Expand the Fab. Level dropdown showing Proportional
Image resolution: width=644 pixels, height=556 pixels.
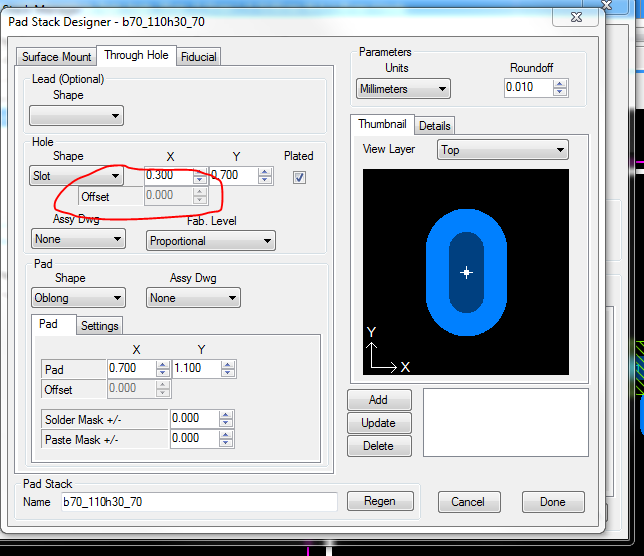tap(210, 241)
